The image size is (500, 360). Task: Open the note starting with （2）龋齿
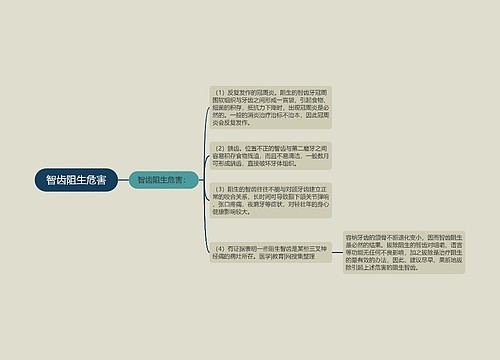tap(271, 156)
